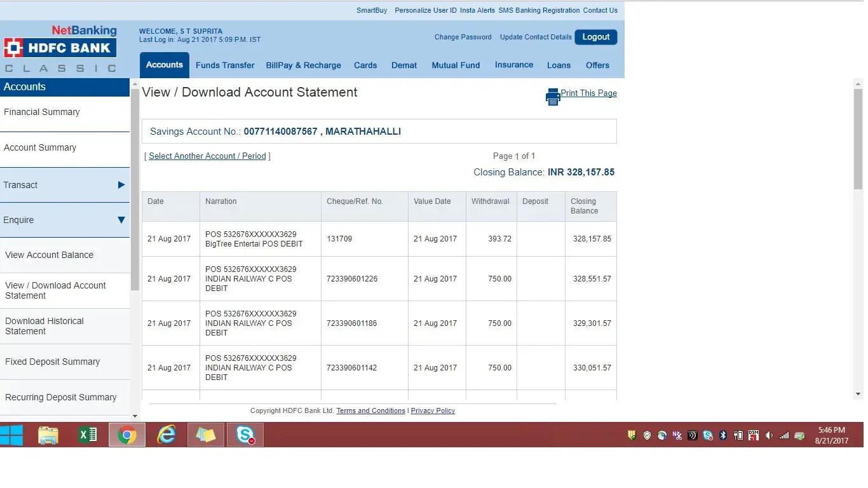This screenshot has width=868, height=488.
Task: Open Internet Explorer from the taskbar
Action: click(x=166, y=435)
